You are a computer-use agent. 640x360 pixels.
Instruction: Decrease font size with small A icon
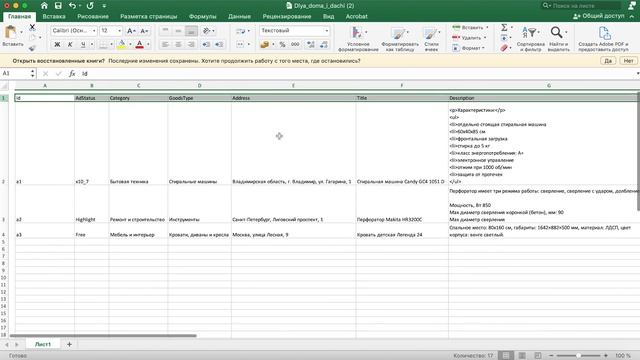(x=144, y=31)
